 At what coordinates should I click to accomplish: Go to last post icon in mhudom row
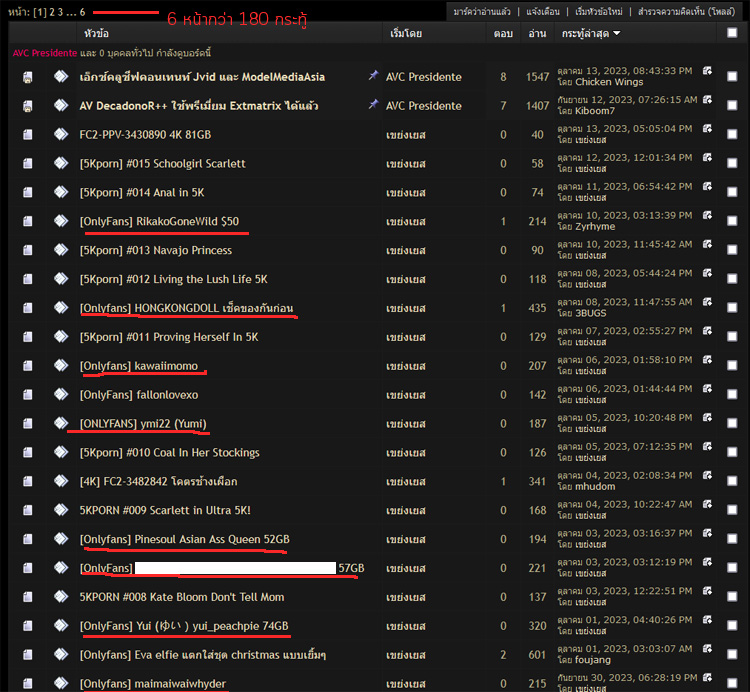click(707, 475)
